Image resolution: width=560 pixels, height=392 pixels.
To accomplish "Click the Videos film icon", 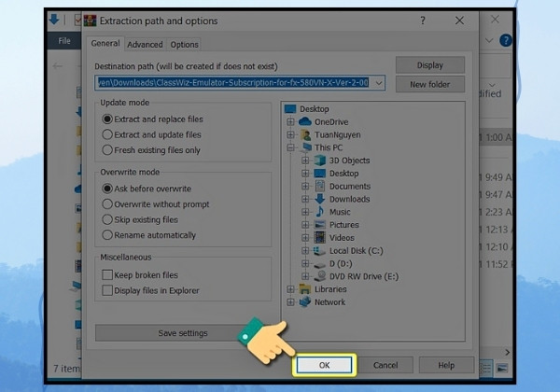I will click(319, 237).
